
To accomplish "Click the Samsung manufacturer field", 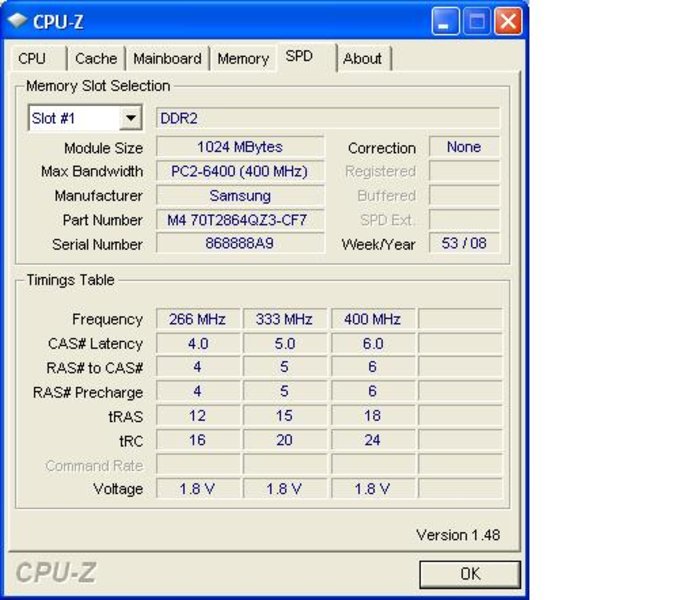I will [240, 196].
